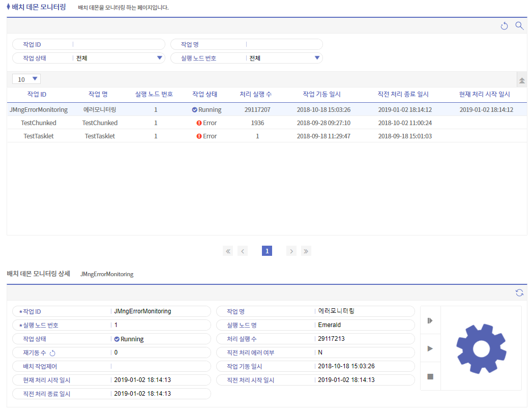Image resolution: width=532 pixels, height=412 pixels.
Task: Click the play button to start the batch
Action: click(x=430, y=348)
